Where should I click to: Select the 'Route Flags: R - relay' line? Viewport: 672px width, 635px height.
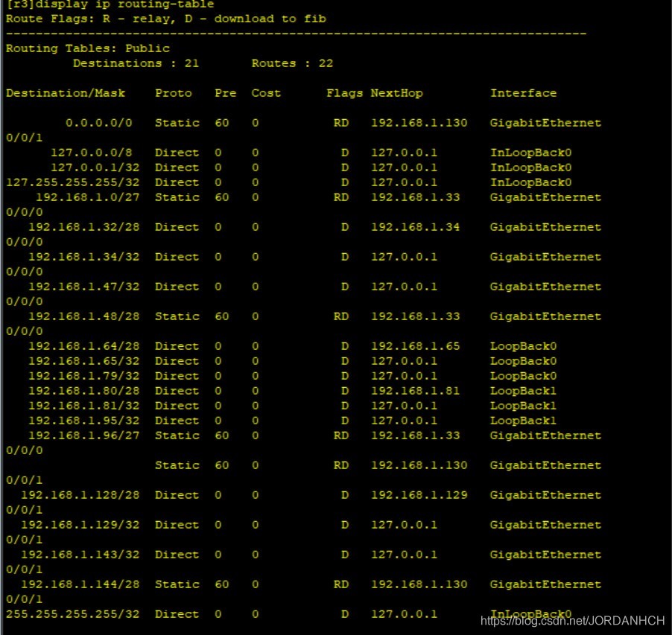pos(90,19)
